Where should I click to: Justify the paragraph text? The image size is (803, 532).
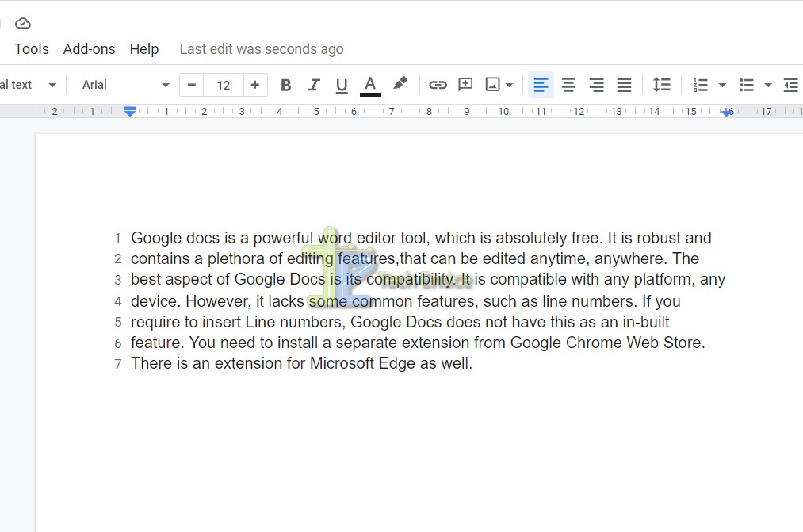625,85
